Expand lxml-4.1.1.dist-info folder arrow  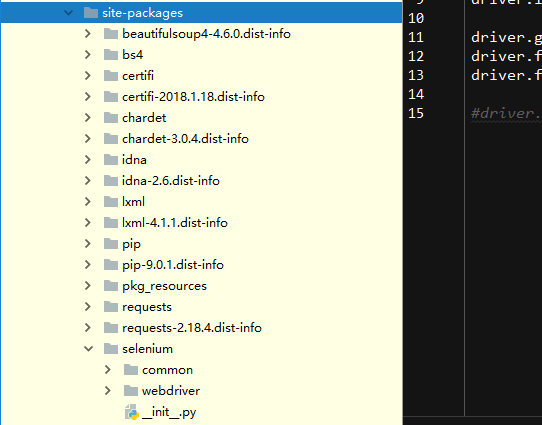[x=88, y=223]
